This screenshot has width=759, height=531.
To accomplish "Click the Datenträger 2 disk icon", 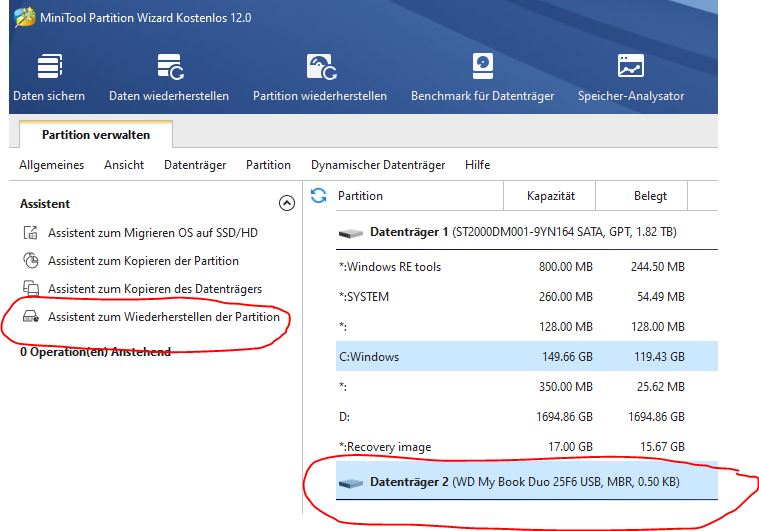I will pos(350,483).
